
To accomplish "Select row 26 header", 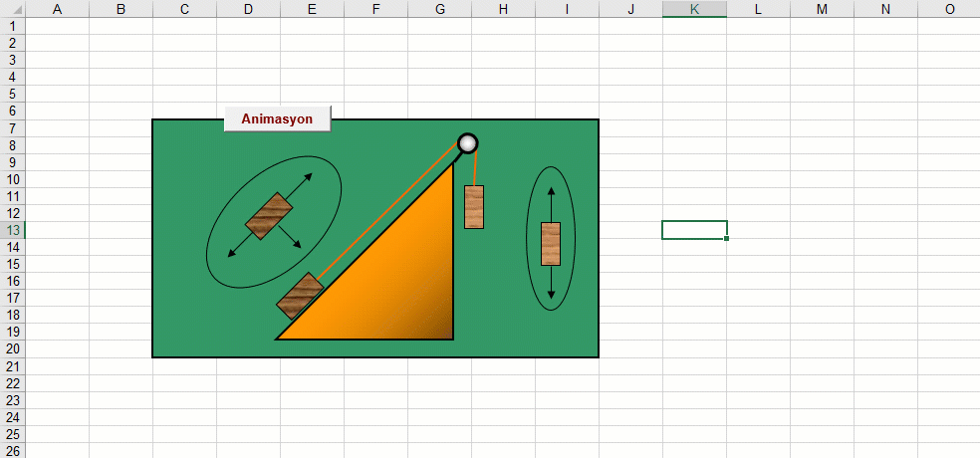I will tap(13, 450).
